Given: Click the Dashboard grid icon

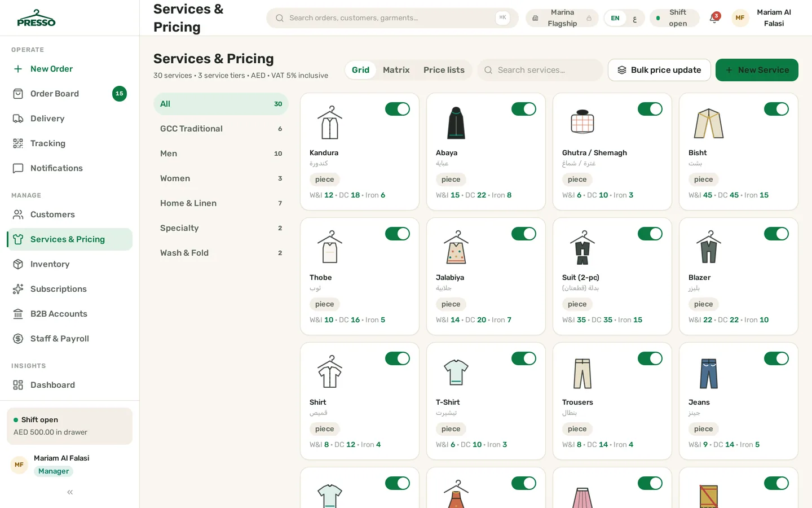Looking at the screenshot, I should [18, 385].
